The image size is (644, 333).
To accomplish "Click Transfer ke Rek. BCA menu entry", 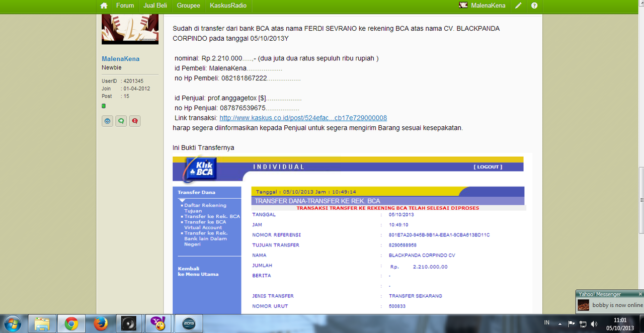I will [212, 216].
